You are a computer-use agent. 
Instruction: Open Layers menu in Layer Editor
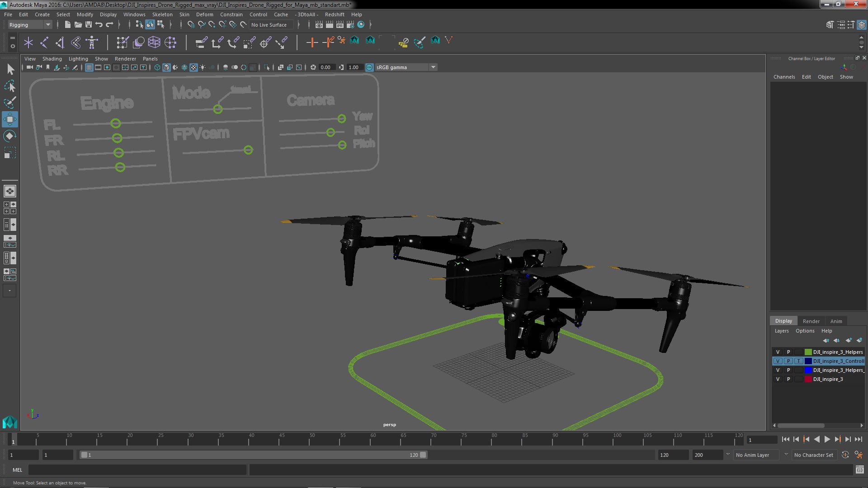pos(781,331)
